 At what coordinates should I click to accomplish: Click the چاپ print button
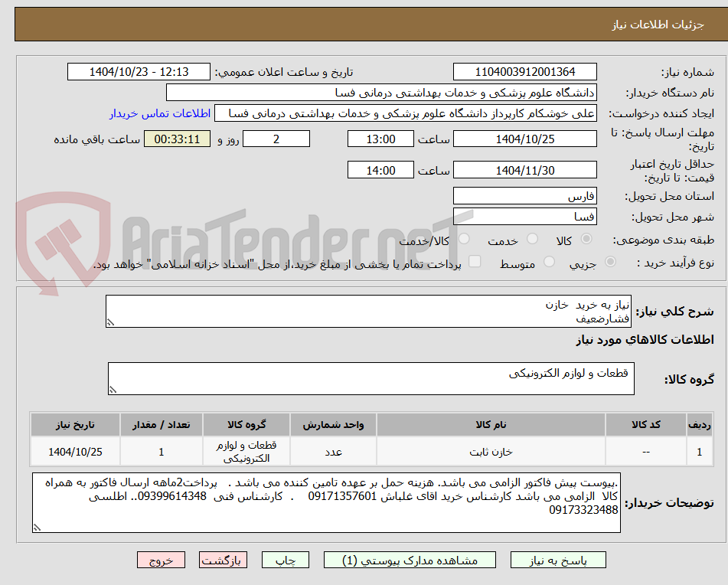[x=286, y=560]
